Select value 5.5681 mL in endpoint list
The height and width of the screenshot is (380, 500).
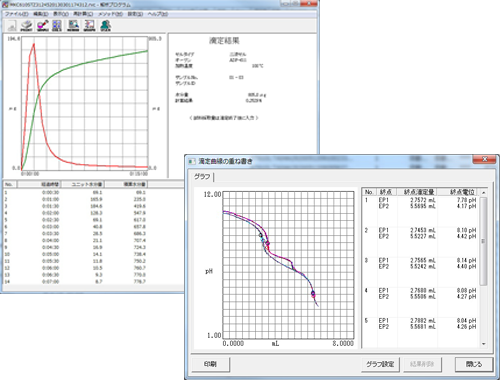click(x=423, y=327)
